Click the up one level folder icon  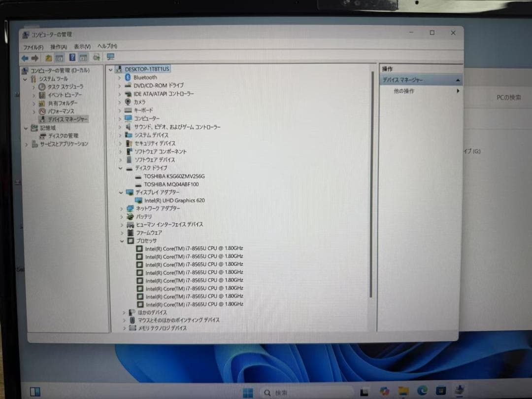click(48, 58)
